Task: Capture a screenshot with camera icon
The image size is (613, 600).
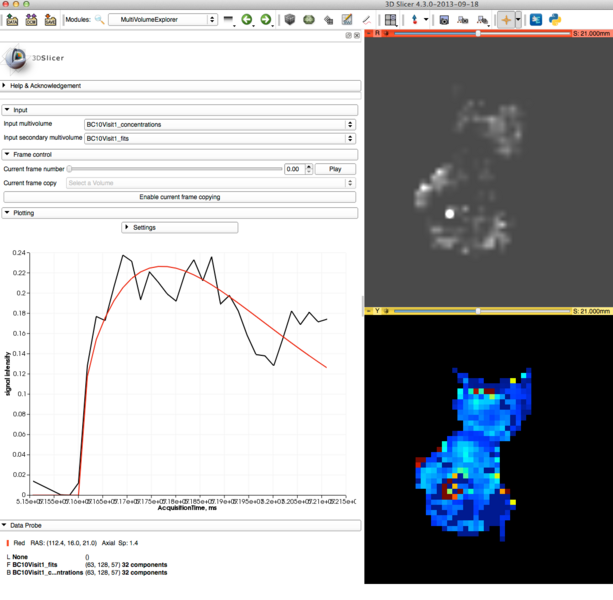Action: pyautogui.click(x=444, y=20)
